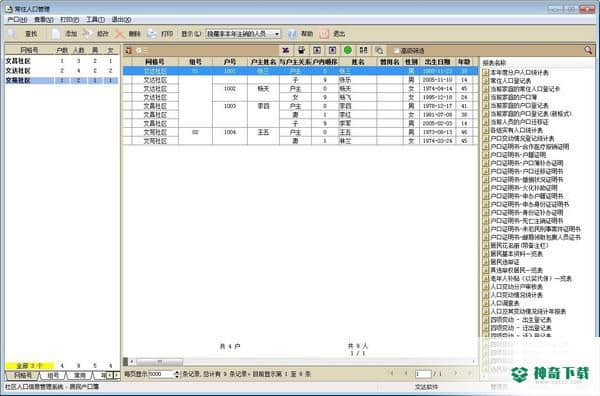
Task: Click the 打印 printer icon
Action: coord(152,34)
